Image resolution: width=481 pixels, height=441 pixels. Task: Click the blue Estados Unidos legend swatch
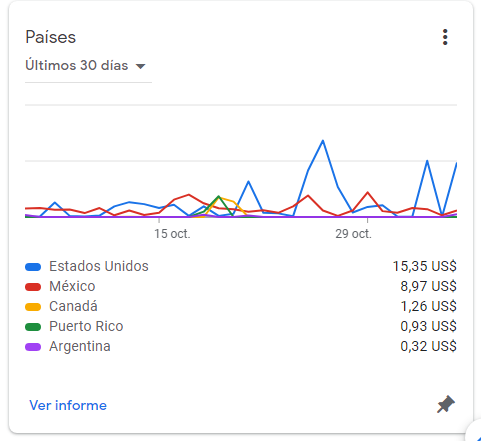point(33,267)
